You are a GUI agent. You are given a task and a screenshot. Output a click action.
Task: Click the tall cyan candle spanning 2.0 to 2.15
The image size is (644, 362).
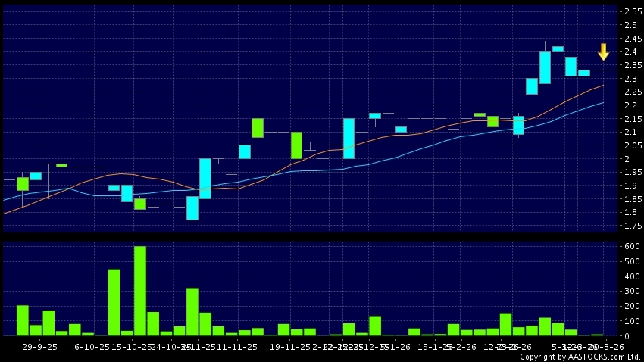(x=349, y=138)
